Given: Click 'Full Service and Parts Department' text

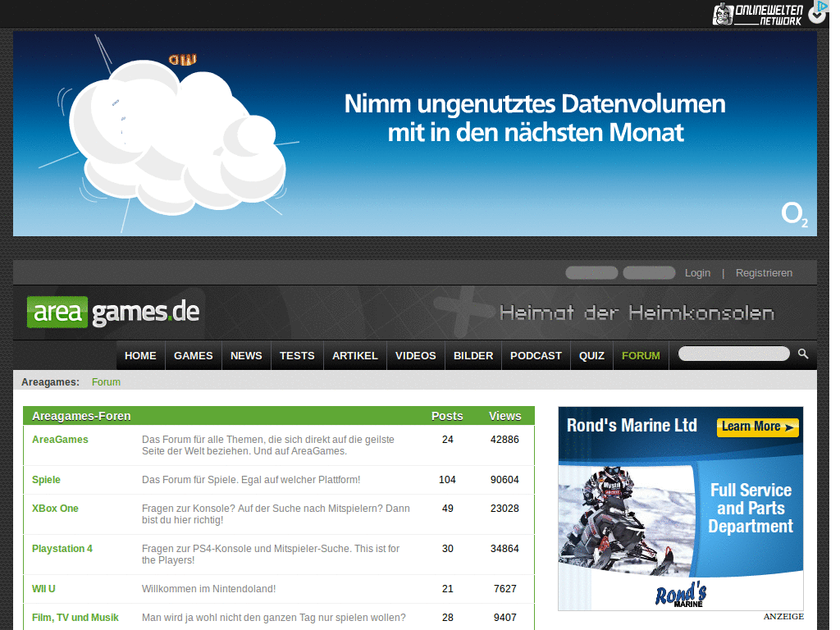Looking at the screenshot, I should click(x=751, y=508).
